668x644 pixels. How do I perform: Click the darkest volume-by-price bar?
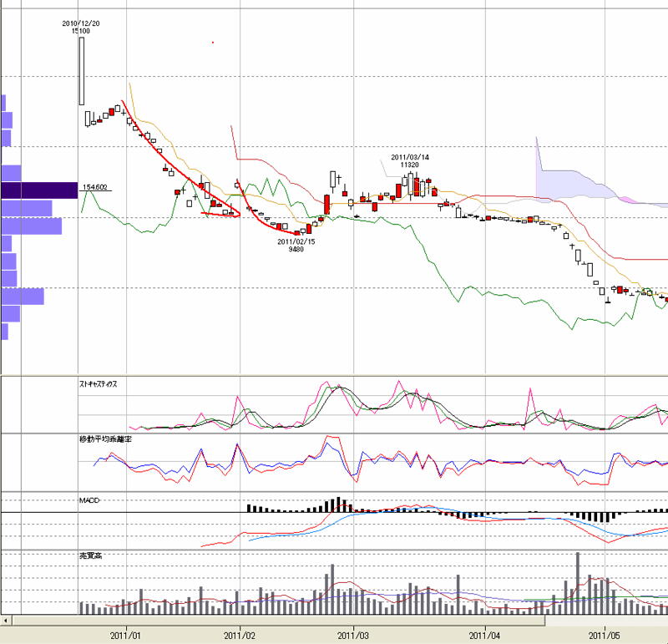pos(39,190)
